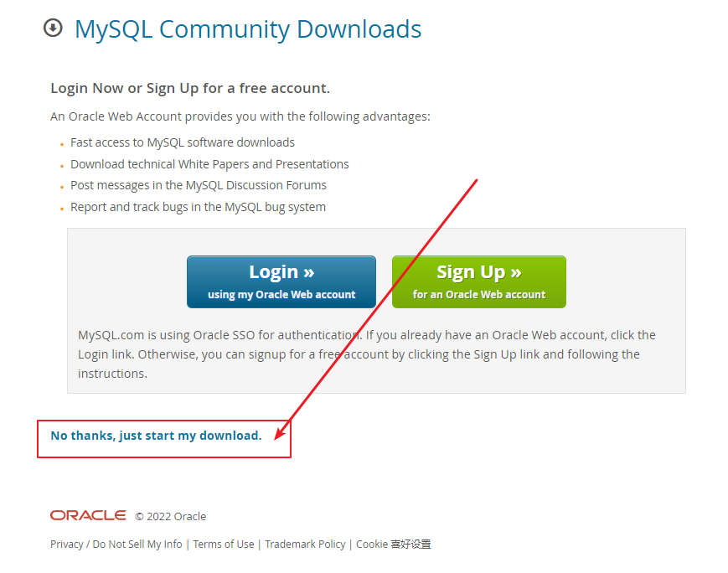Screen dimensions: 728x573
Task: Choose No thanks, just start my download
Action: pos(156,436)
